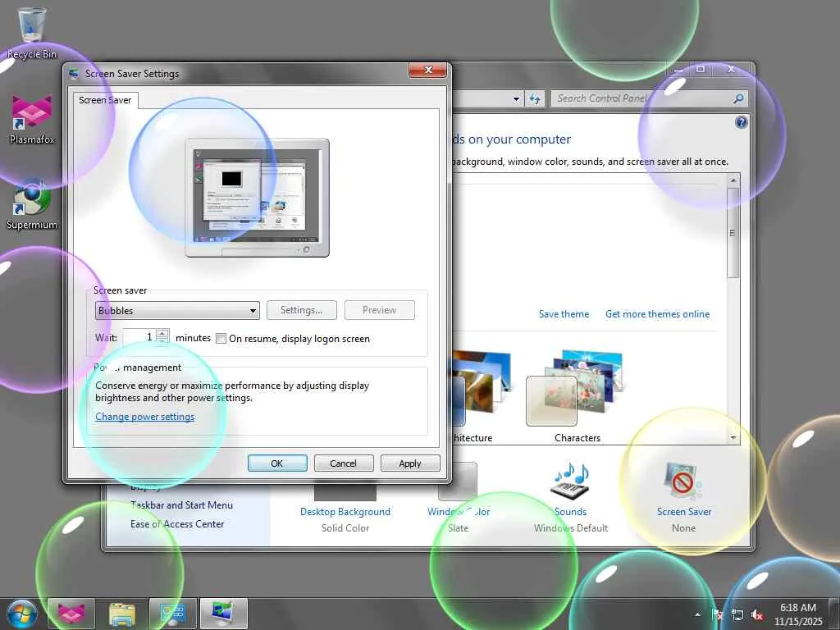The width and height of the screenshot is (840, 630).
Task: Click the Personalization help icon
Action: pyautogui.click(x=741, y=123)
